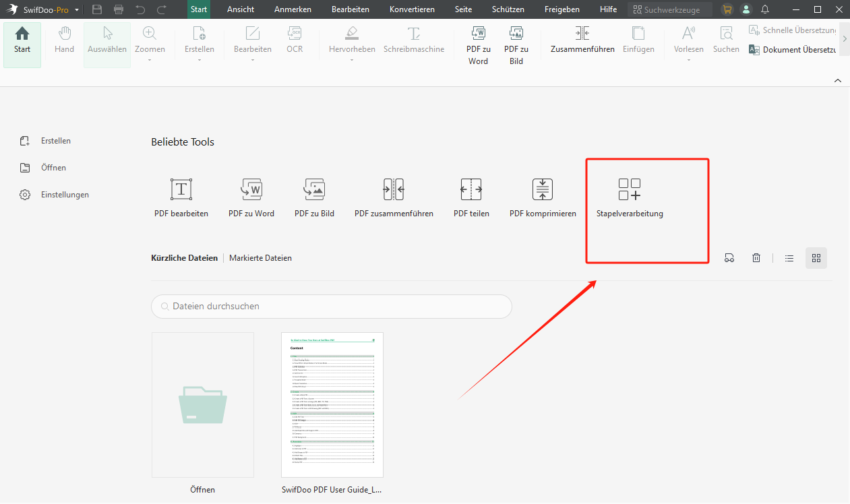The height and width of the screenshot is (504, 850).
Task: Launch the PDF zusammenführen tool
Action: (x=394, y=190)
